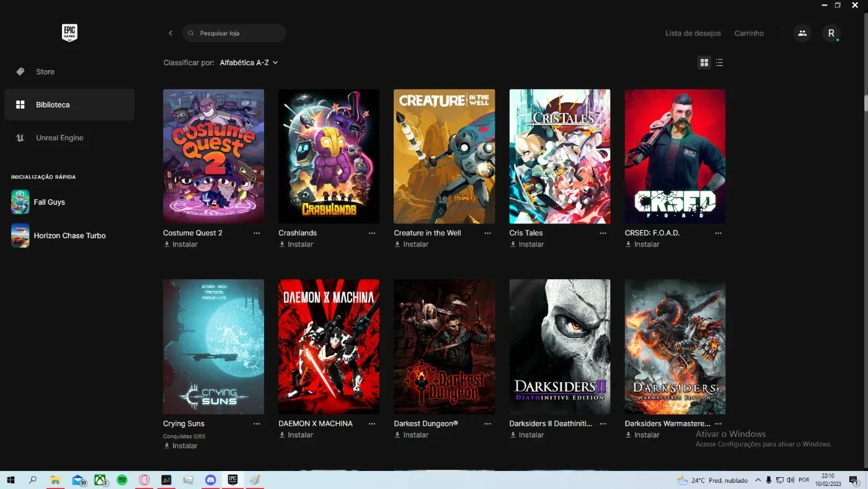This screenshot has width=868, height=489.
Task: Install Crying Suns
Action: (x=180, y=446)
